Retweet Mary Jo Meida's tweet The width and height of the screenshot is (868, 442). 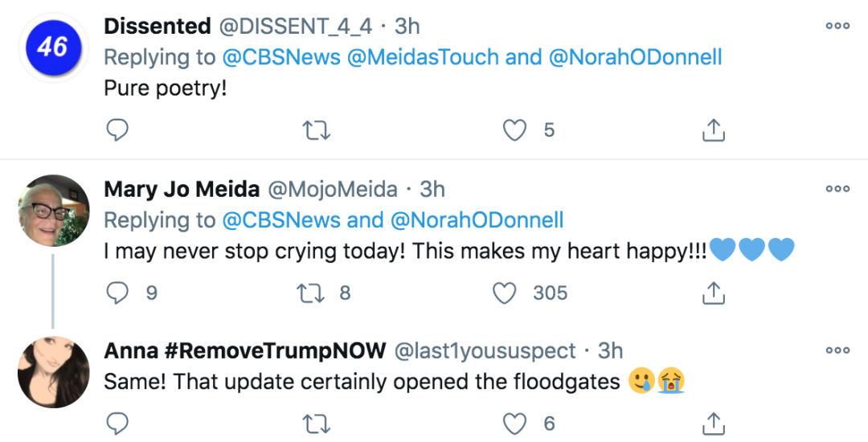(x=309, y=293)
